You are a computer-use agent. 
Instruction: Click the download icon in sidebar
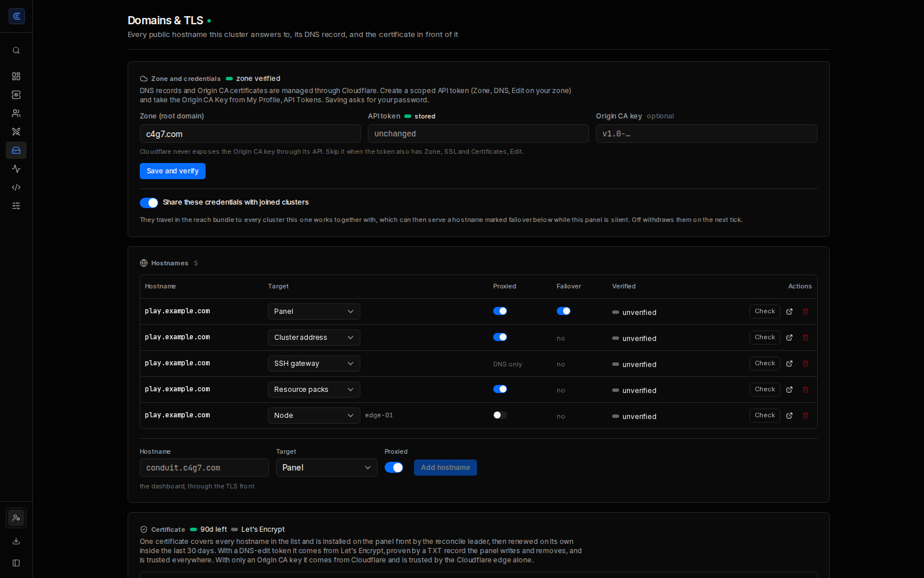point(16,541)
